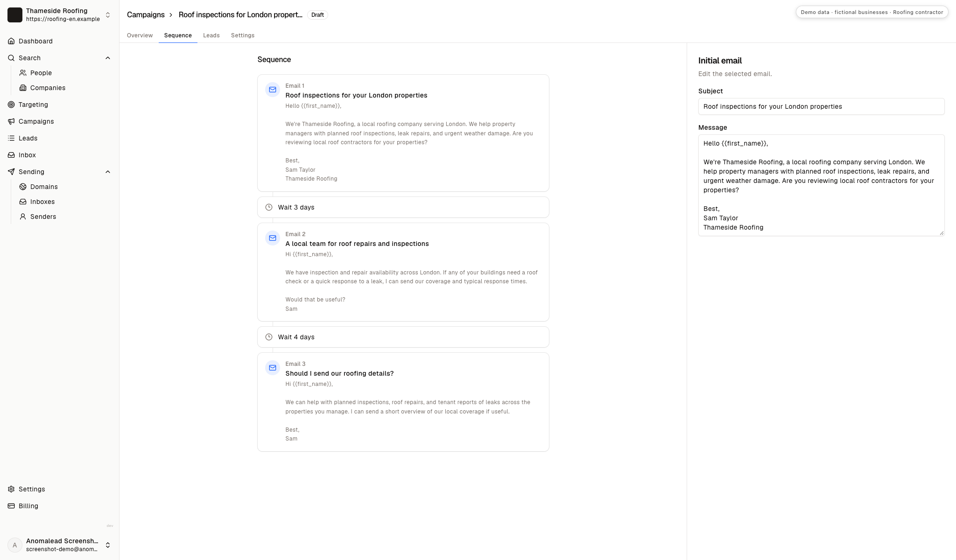Click the 'Demo data · fictional businesses' badge

(x=872, y=12)
